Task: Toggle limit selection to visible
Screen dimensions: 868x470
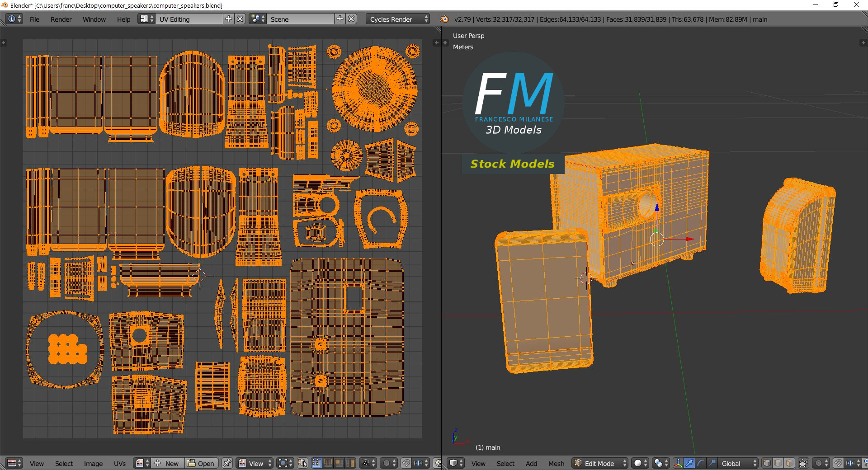Action: click(803, 463)
